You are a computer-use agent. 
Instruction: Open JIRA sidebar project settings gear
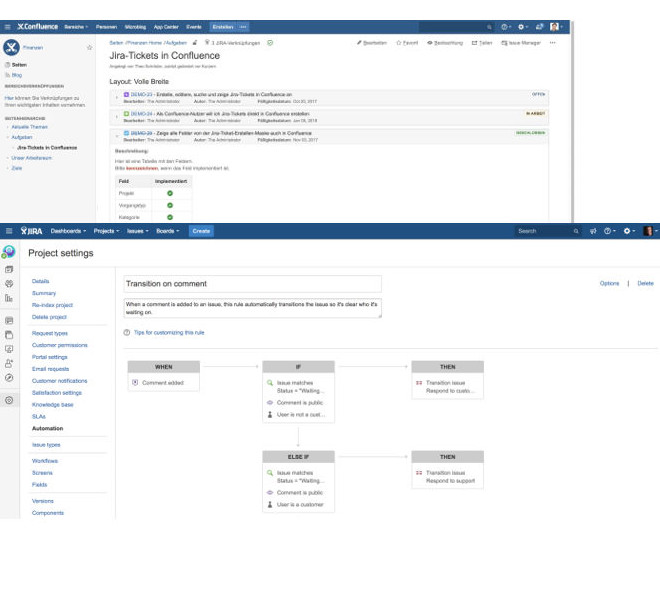pyautogui.click(x=9, y=400)
